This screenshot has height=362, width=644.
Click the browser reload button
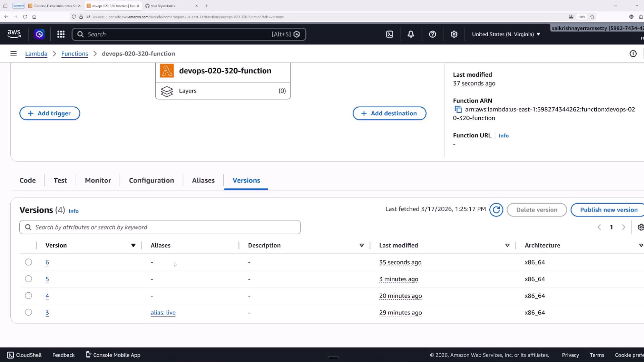tap(25, 16)
